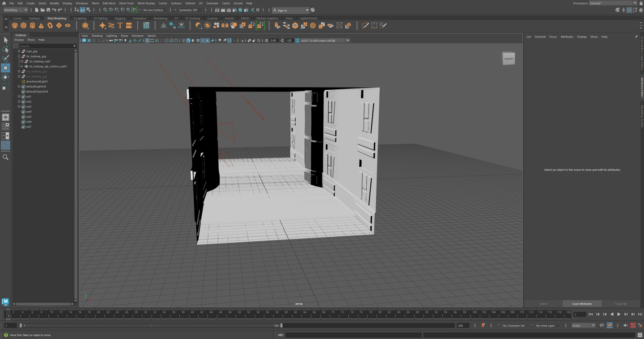Image resolution: width=644 pixels, height=339 pixels.
Task: Select the polygon sphere shelf icon
Action: click(x=15, y=25)
